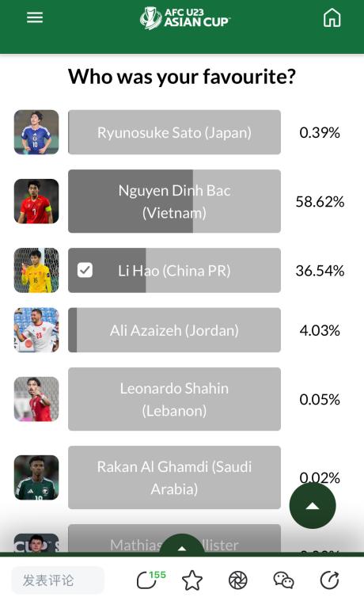
Task: Open the hamburger menu icon
Action: (35, 17)
